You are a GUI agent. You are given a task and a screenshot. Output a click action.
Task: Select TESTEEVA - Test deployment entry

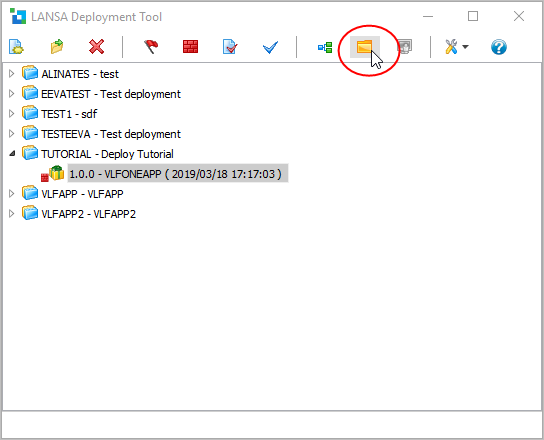coord(111,134)
